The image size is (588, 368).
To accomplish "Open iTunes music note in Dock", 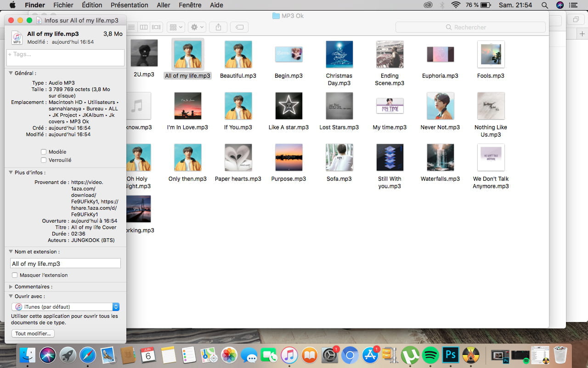I will [289, 355].
